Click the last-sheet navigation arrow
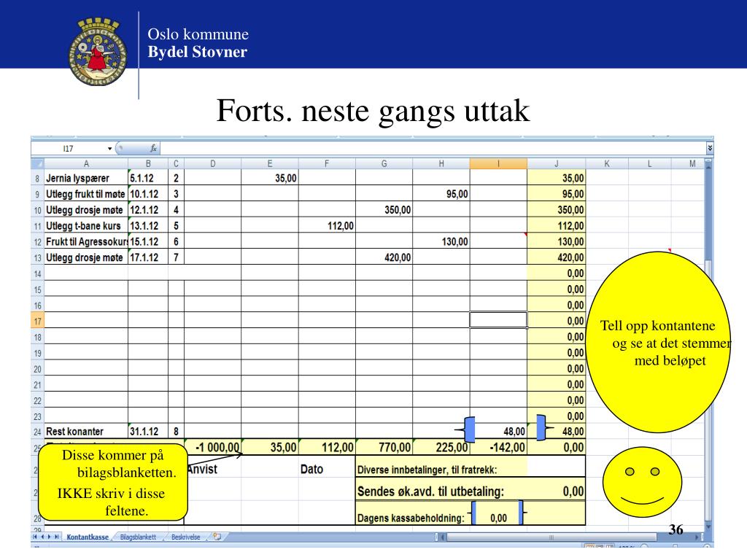This screenshot has width=747, height=560. 57,537
